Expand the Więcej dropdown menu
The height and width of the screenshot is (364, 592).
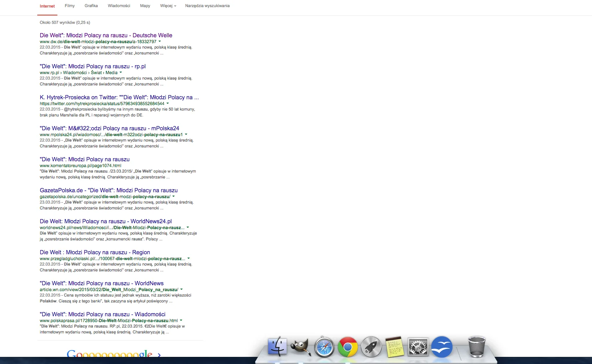pos(168,6)
